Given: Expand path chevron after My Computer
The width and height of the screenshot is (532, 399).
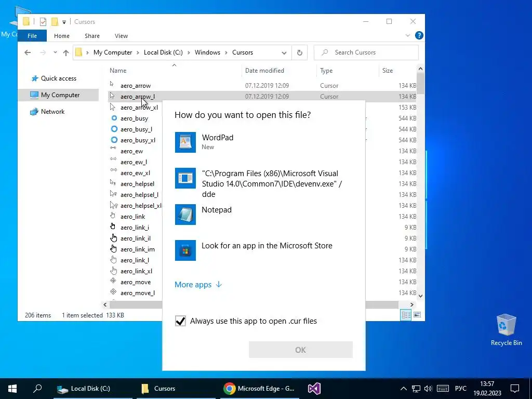Looking at the screenshot, I should pyautogui.click(x=138, y=52).
